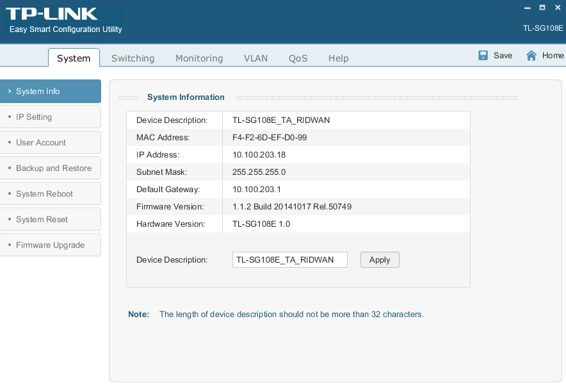This screenshot has width=566, height=392.
Task: Open User Account settings
Action: [50, 143]
